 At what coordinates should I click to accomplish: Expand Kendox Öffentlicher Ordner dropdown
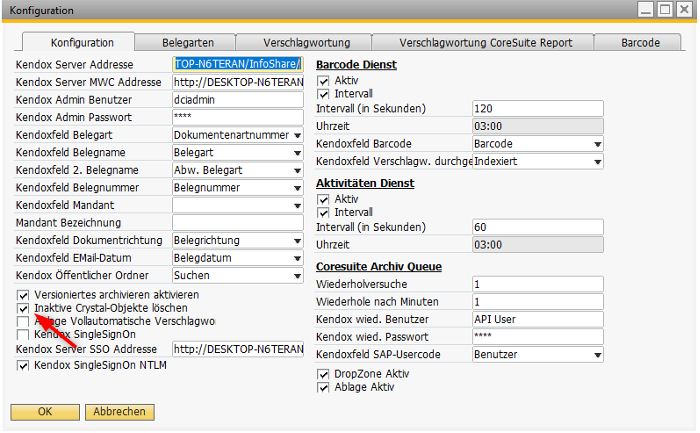297,275
